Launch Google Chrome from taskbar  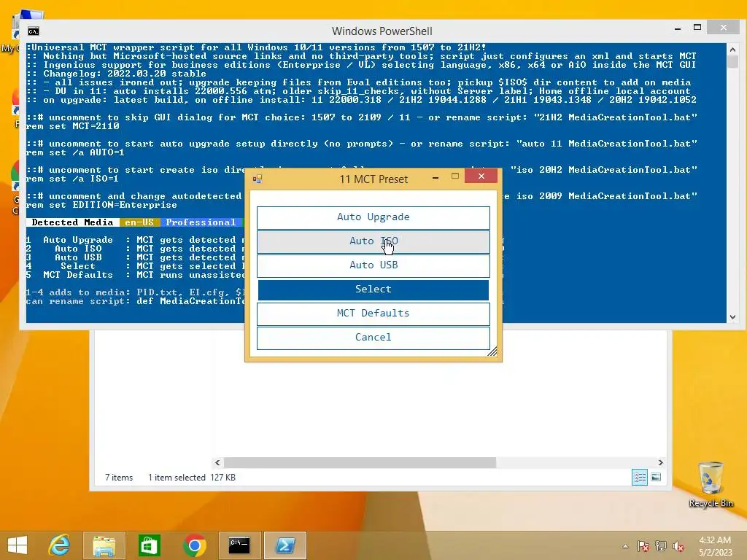(x=194, y=545)
